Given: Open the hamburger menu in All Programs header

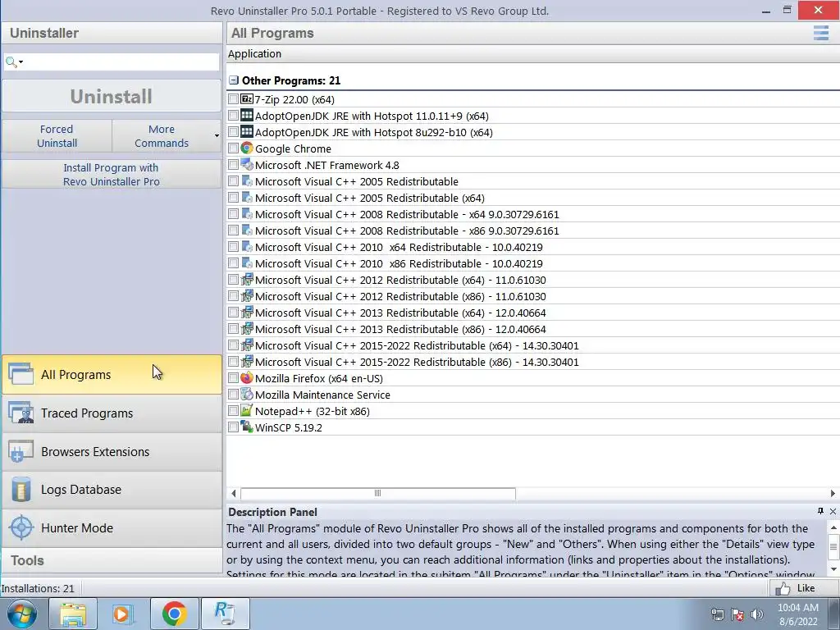Looking at the screenshot, I should [820, 33].
